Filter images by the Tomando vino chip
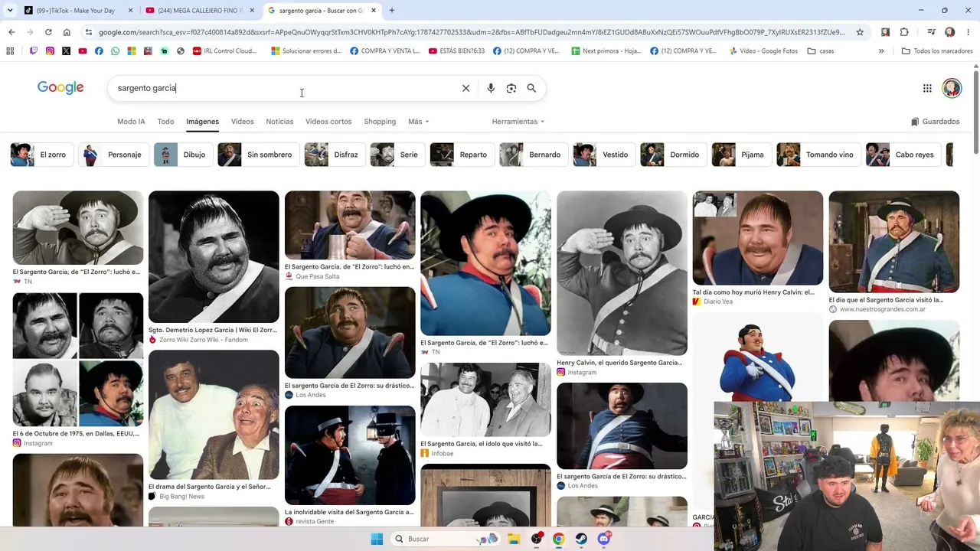 click(818, 155)
